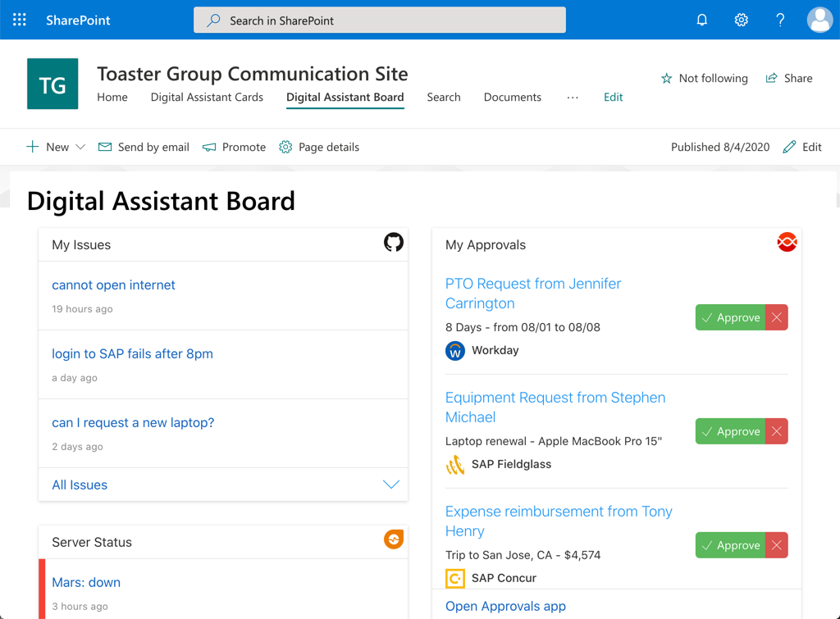Click the red icon in My Approvals card

click(787, 242)
